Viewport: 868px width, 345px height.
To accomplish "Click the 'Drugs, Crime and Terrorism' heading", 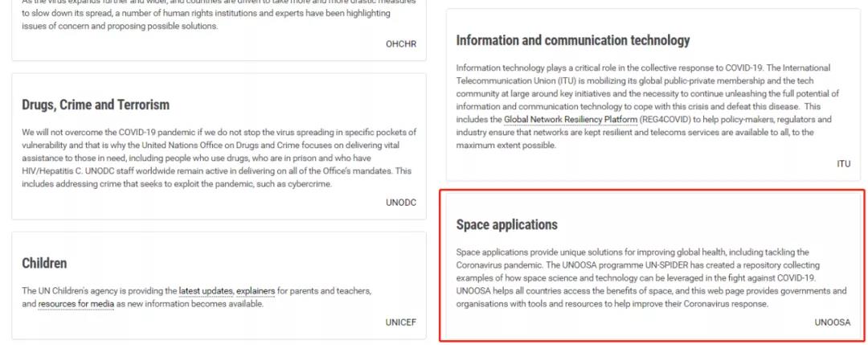I will pyautogui.click(x=96, y=105).
